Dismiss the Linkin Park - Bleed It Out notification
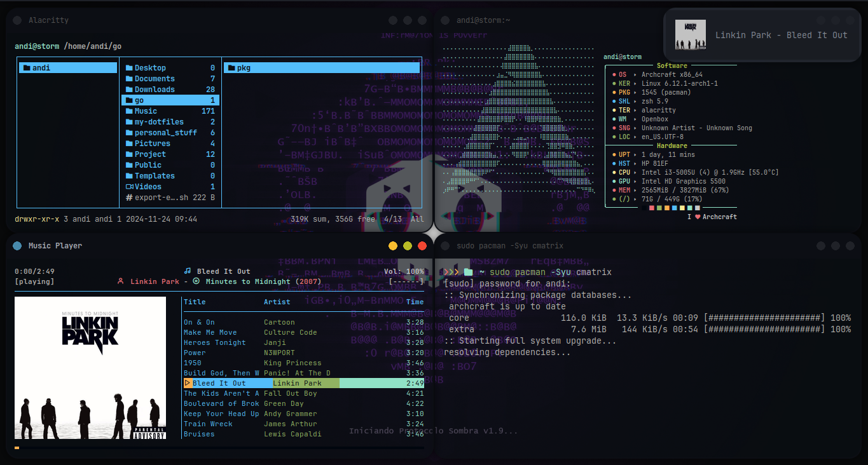Screen dimensions: 868x465 click(762, 35)
